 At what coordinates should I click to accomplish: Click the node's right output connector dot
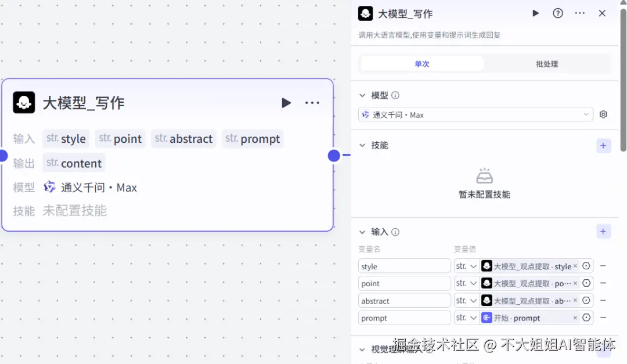pos(334,156)
